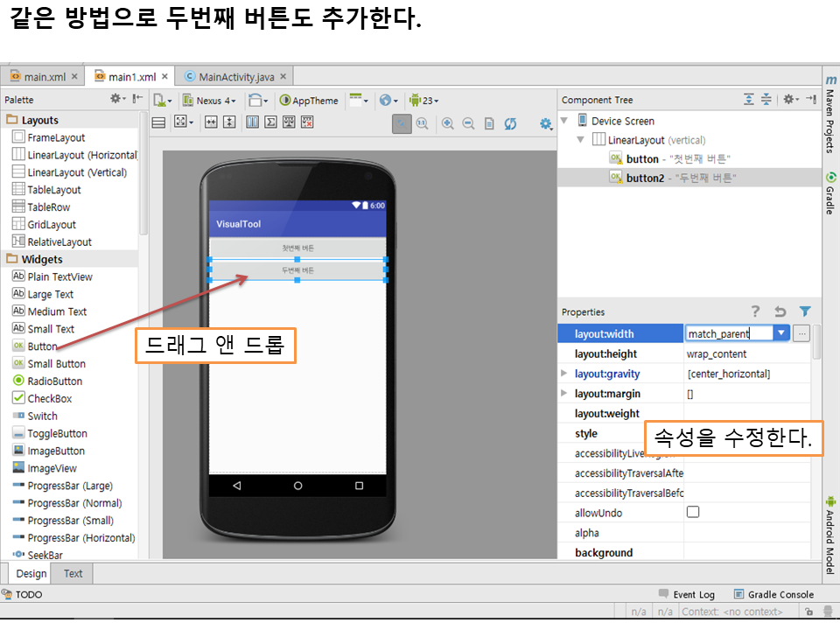Expand the layout:gravity property row

click(x=564, y=374)
